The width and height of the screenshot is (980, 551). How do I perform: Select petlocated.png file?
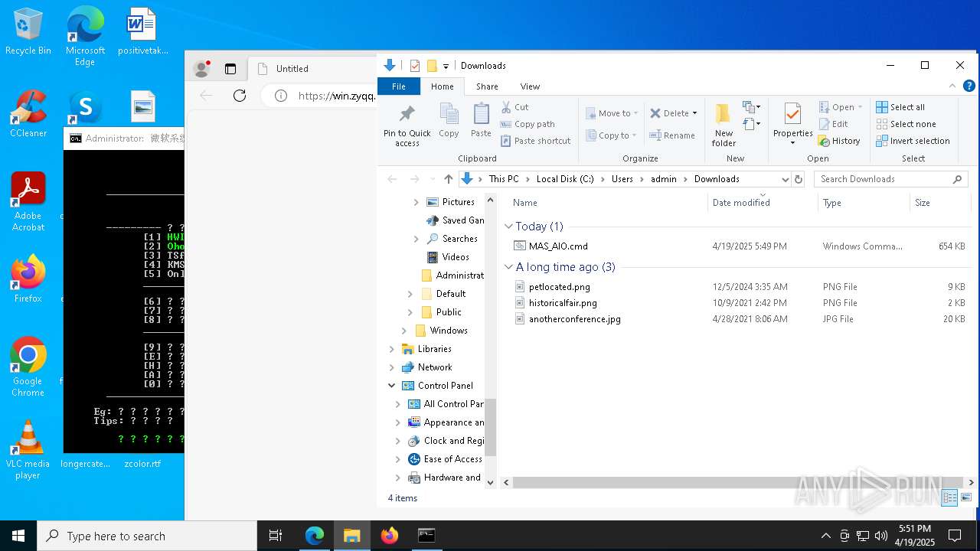pyautogui.click(x=559, y=287)
